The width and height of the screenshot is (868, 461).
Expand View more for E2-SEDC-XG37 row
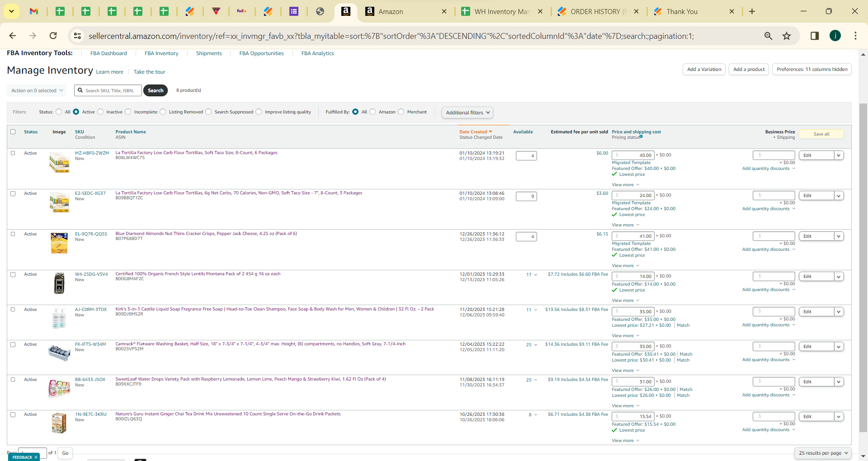click(x=625, y=225)
